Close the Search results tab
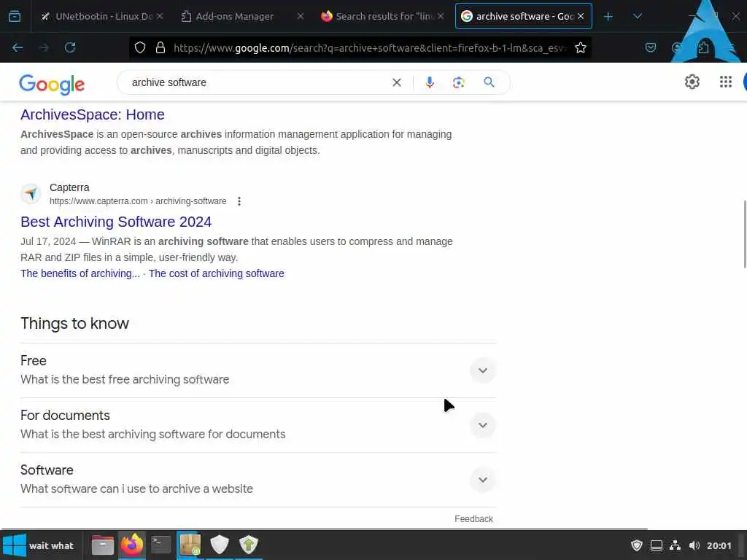This screenshot has height=560, width=747. point(441,16)
